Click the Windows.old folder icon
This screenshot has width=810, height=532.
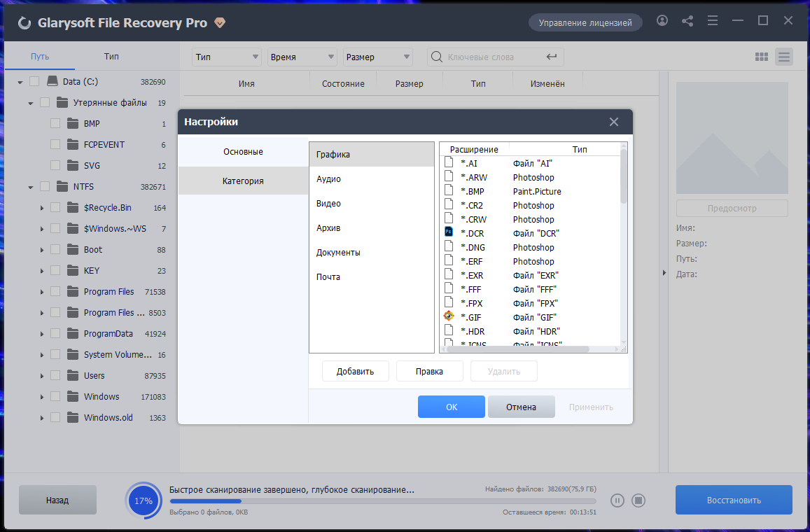[x=73, y=416]
